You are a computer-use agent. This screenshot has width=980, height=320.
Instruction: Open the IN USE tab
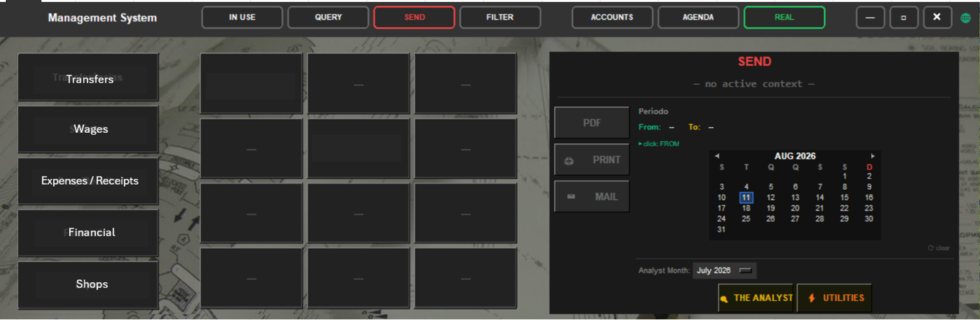point(242,17)
